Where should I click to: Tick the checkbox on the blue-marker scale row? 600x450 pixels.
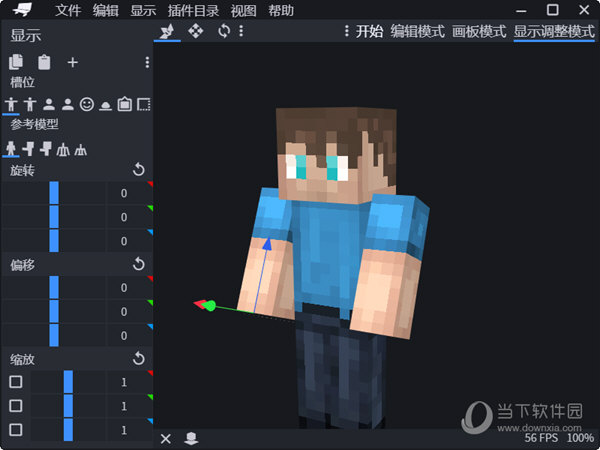point(16,430)
